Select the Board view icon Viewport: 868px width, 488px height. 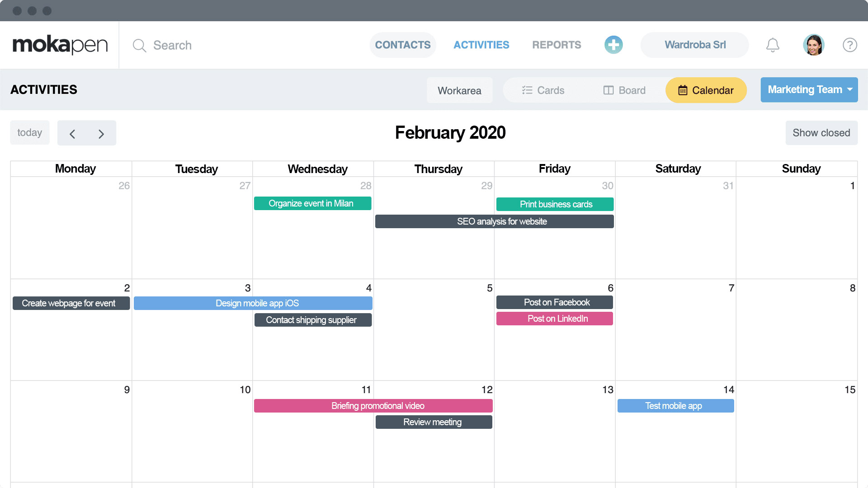(609, 90)
